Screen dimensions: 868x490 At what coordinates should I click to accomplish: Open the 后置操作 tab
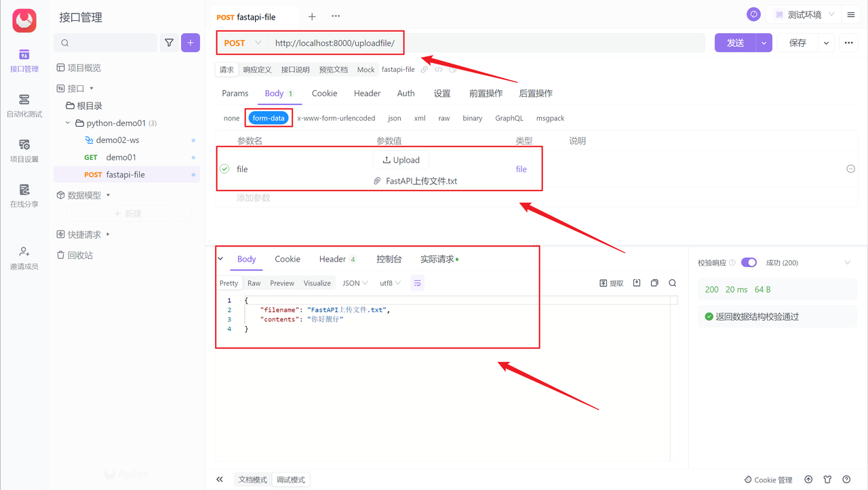536,94
